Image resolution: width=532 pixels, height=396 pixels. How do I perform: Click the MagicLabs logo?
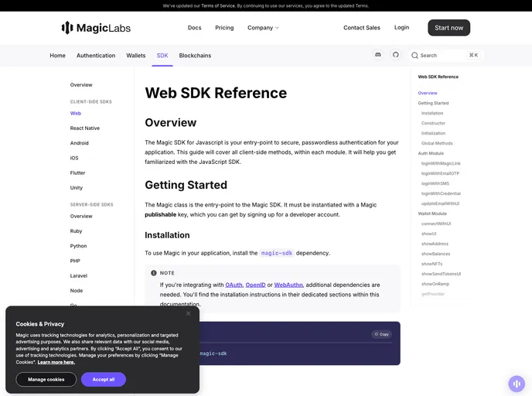pos(96,28)
